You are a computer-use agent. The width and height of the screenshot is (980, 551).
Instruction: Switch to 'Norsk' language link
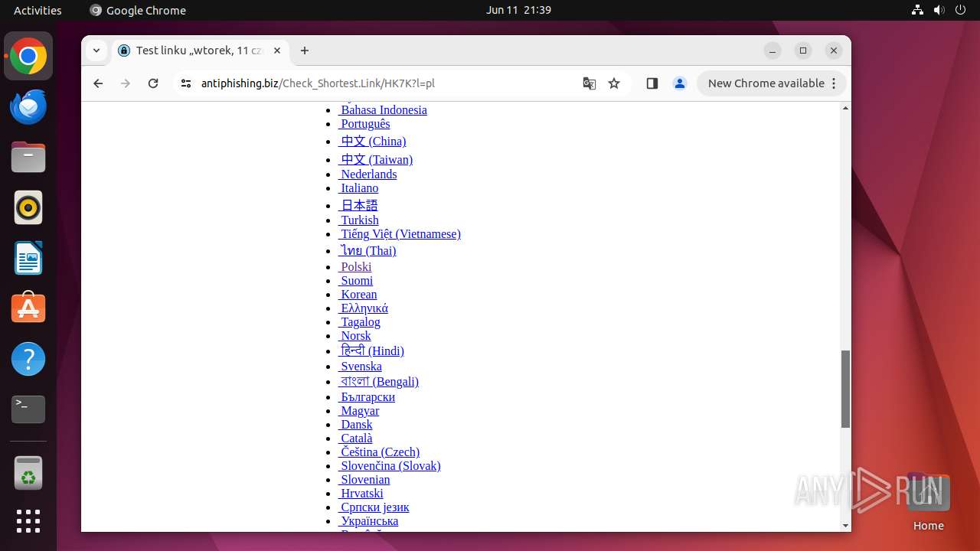354,336
